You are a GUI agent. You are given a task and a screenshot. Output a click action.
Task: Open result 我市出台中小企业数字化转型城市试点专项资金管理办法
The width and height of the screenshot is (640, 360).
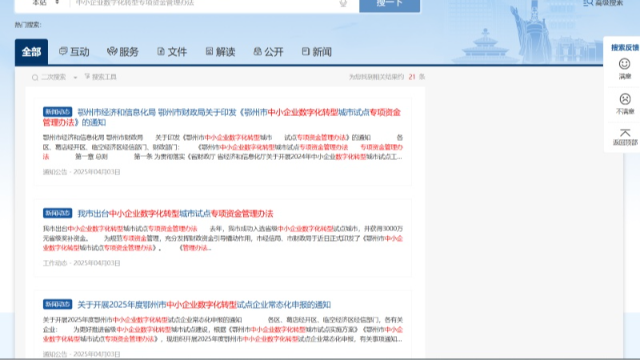coord(175,213)
